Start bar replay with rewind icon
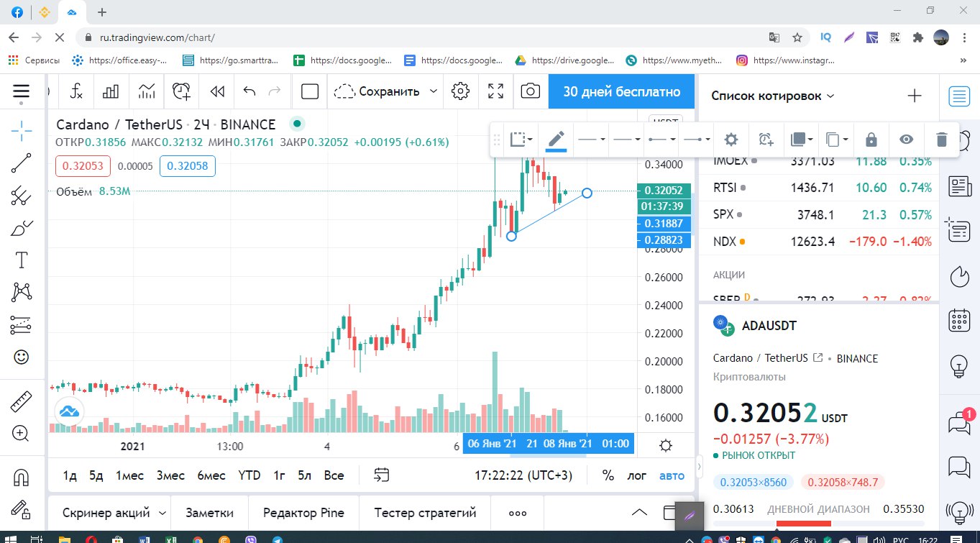The image size is (980, 543). coord(216,91)
